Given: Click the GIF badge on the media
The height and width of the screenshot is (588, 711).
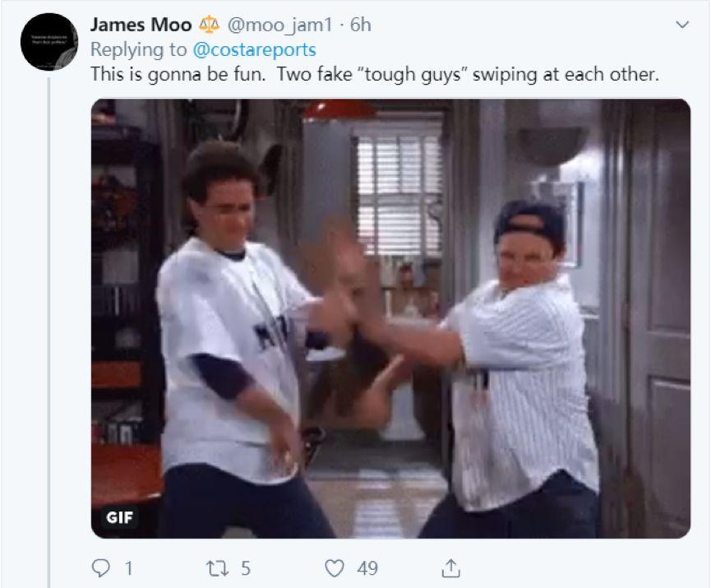Looking at the screenshot, I should click(x=119, y=516).
